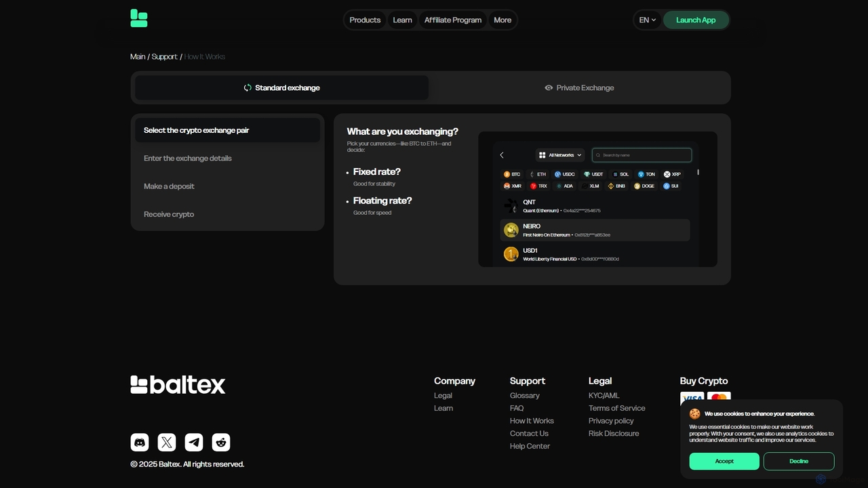Select step 'Make a deposit'
The image size is (868, 488).
227,186
